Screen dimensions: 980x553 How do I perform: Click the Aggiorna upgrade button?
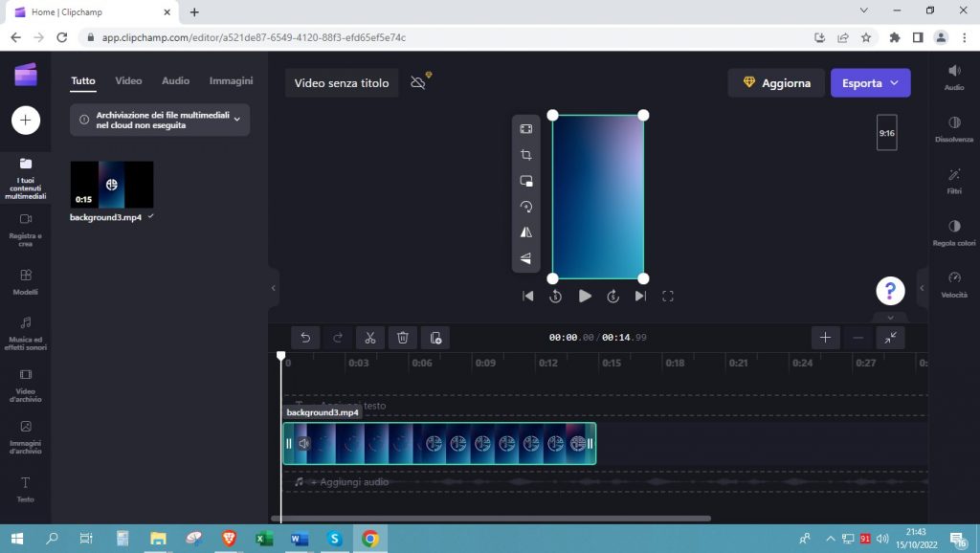point(776,82)
